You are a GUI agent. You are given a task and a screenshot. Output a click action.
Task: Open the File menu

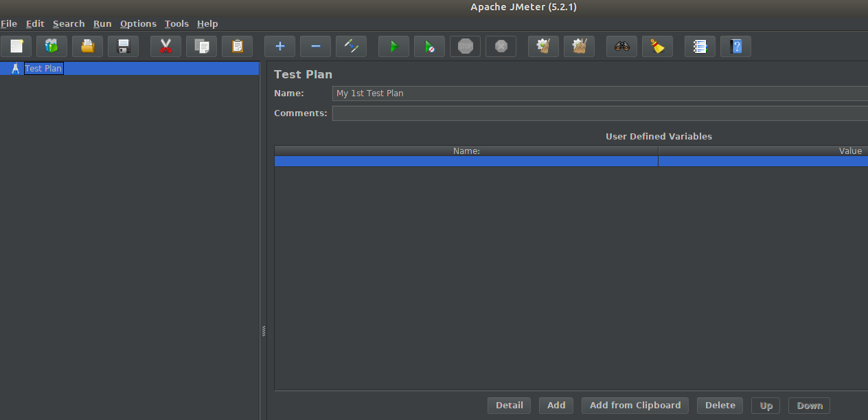click(x=9, y=23)
